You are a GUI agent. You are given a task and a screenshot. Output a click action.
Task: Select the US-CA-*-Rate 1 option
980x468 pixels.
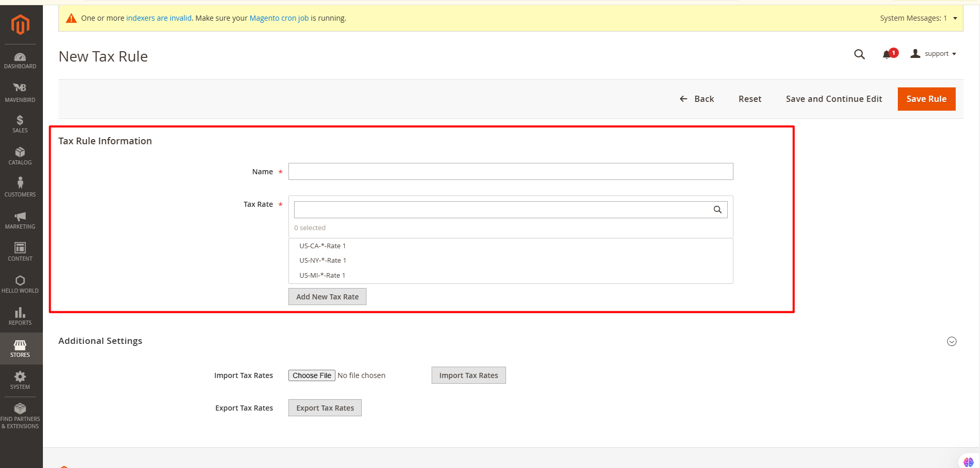point(511,246)
